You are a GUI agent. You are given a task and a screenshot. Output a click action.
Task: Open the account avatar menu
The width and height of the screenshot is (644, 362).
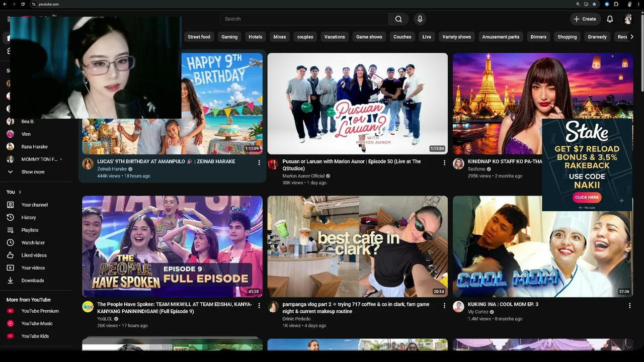pos(628,19)
